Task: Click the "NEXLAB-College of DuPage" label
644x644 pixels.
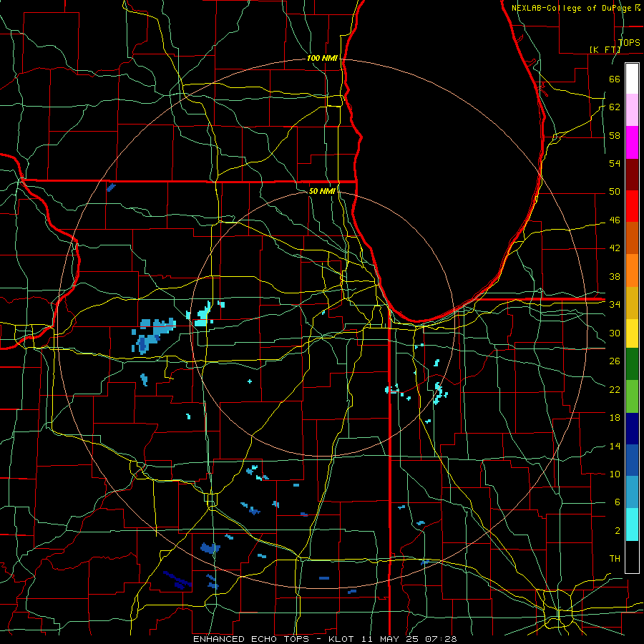Action: point(572,8)
